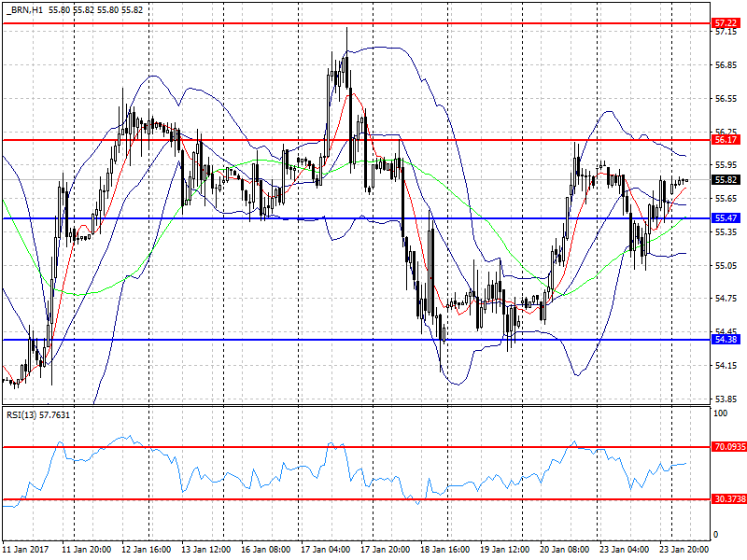Click the RSI scale 100 label

720,413
